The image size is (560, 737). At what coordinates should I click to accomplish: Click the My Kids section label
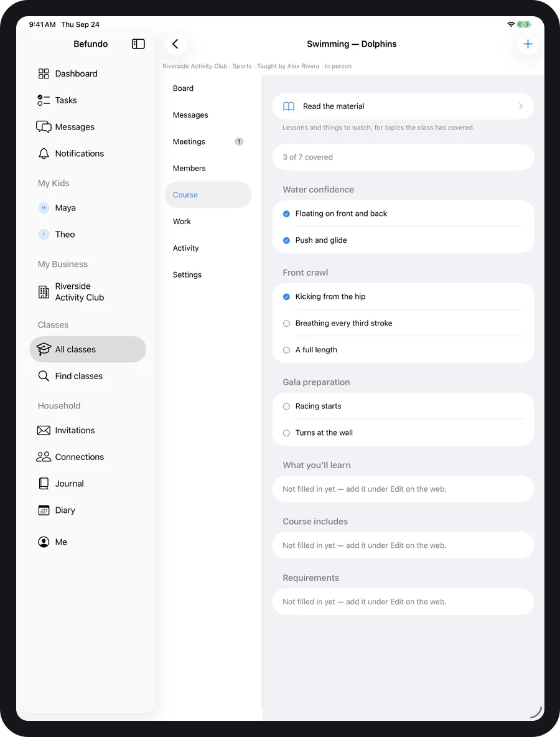tap(54, 183)
